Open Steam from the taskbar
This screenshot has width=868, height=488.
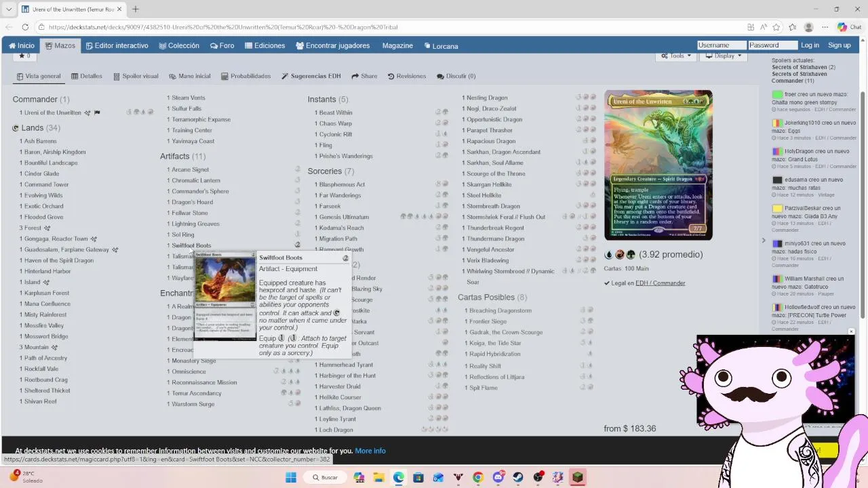pyautogui.click(x=518, y=477)
